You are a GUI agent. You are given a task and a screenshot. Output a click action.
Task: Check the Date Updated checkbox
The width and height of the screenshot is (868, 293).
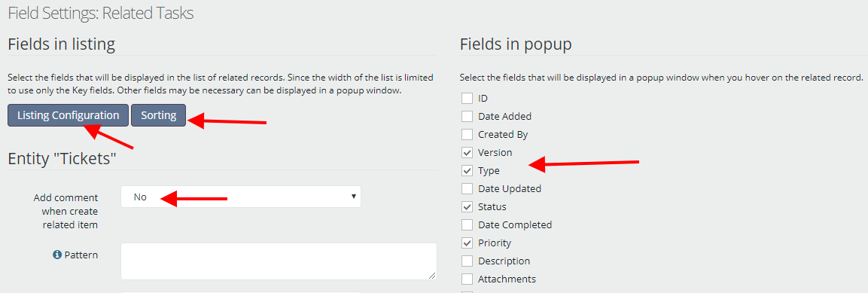(x=468, y=189)
